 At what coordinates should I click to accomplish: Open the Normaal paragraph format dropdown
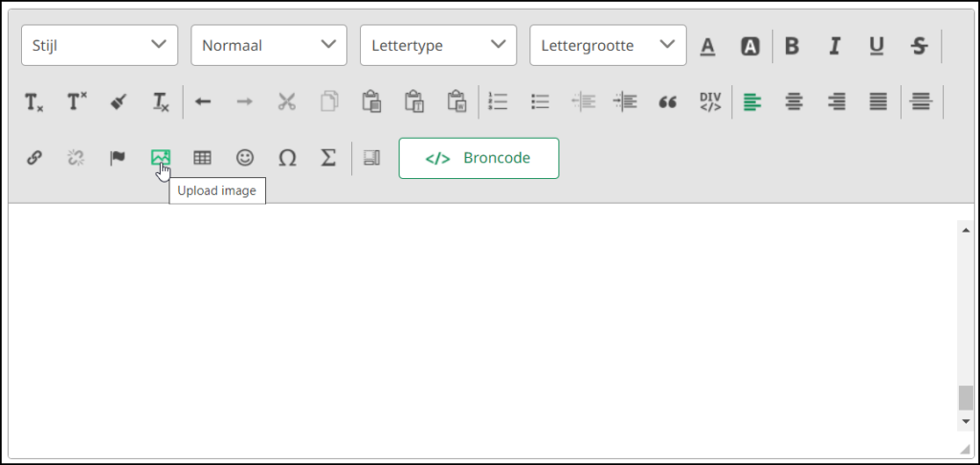269,45
